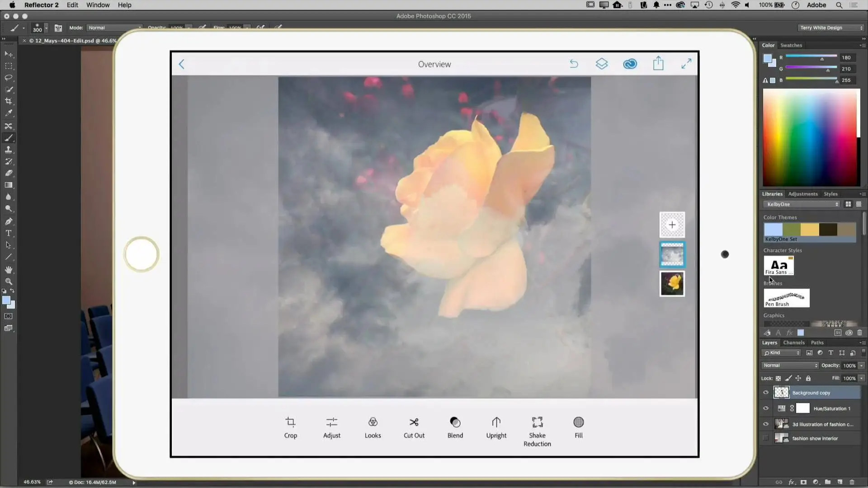Tap the undo arrow icon
Image resolution: width=868 pixels, height=488 pixels.
[x=574, y=64]
